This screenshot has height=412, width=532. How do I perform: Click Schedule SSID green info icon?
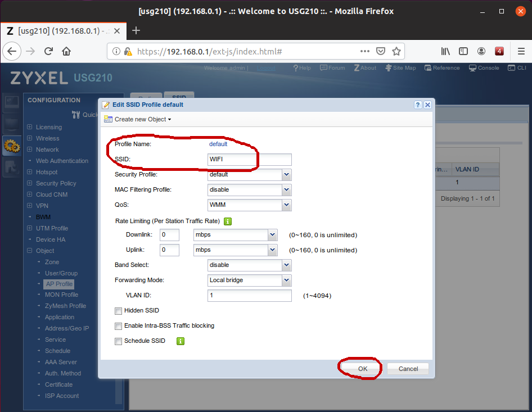point(181,341)
